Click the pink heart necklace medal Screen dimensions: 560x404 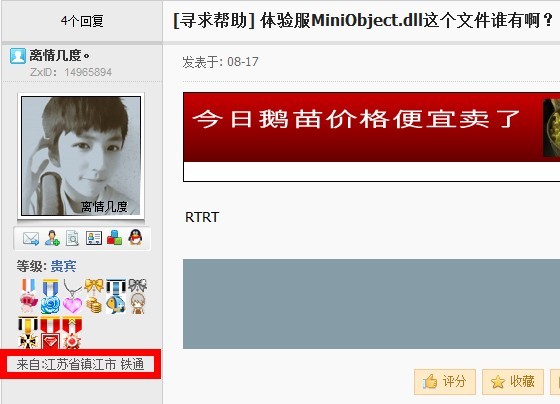72,296
